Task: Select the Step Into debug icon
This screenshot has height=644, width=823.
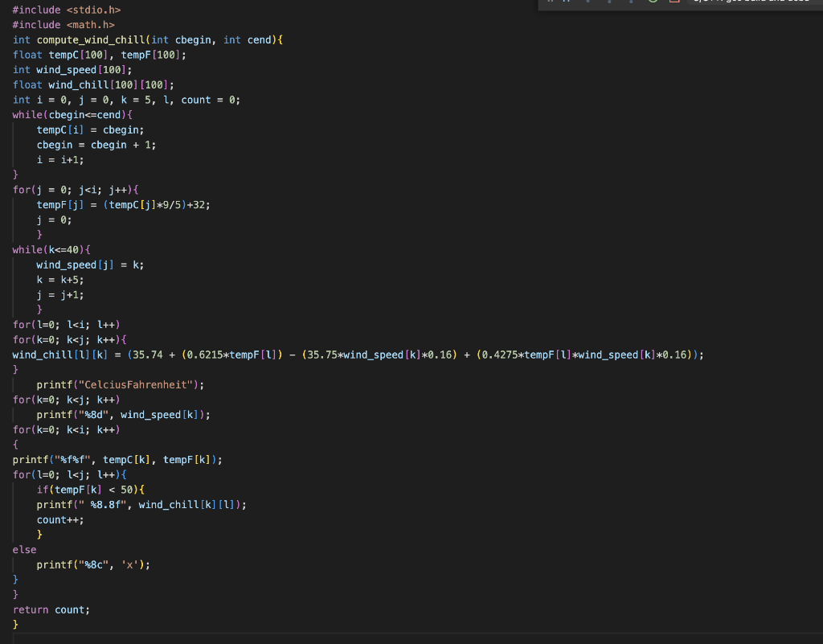Action: click(608, 4)
